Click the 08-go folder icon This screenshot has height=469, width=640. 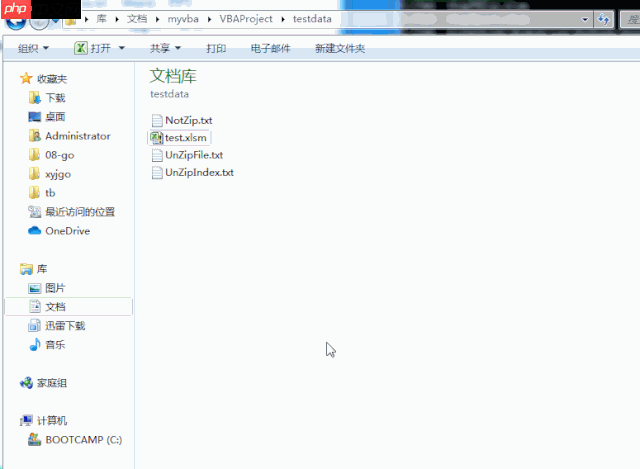click(34, 155)
